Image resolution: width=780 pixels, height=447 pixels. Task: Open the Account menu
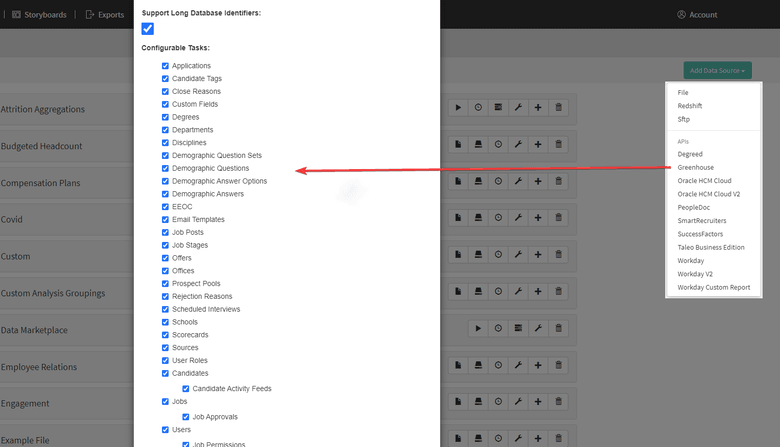697,15
